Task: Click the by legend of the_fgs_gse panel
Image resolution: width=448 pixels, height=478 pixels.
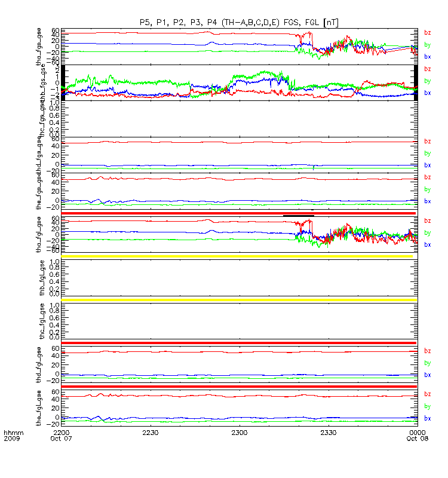Action: point(428,189)
